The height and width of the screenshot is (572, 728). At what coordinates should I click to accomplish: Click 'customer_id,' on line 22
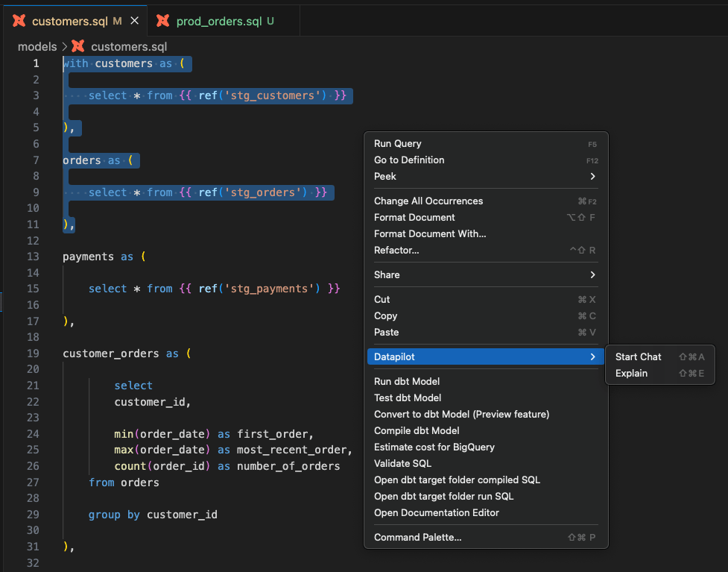(x=153, y=402)
